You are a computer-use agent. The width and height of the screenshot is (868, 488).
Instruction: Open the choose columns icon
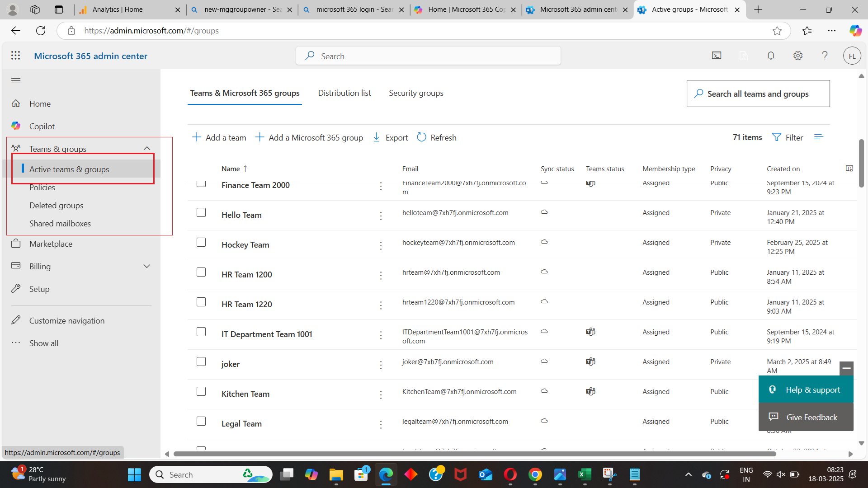849,169
